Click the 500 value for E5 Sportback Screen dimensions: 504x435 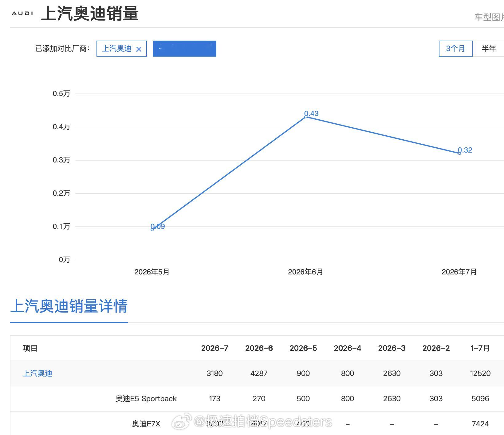[x=303, y=399]
